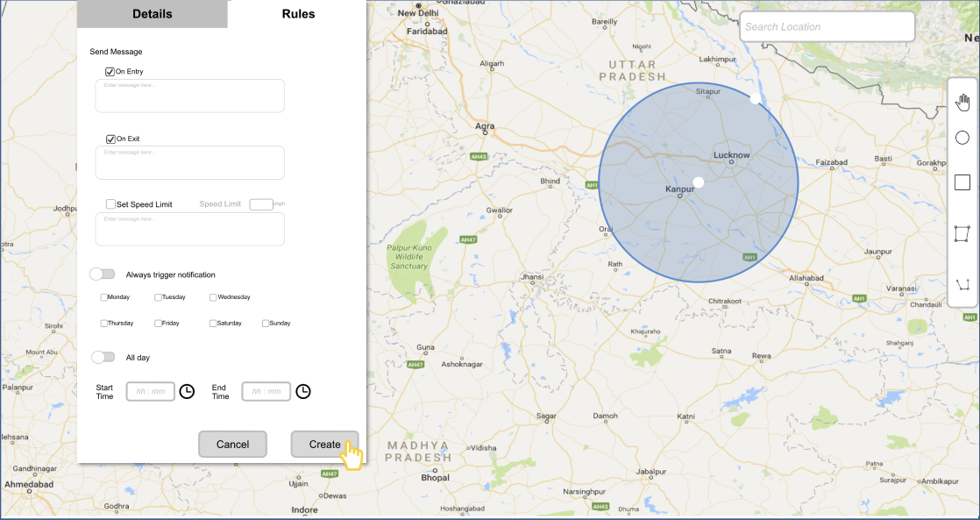This screenshot has width=980, height=520.
Task: Select the circle geofence drawing tool
Action: [x=962, y=137]
